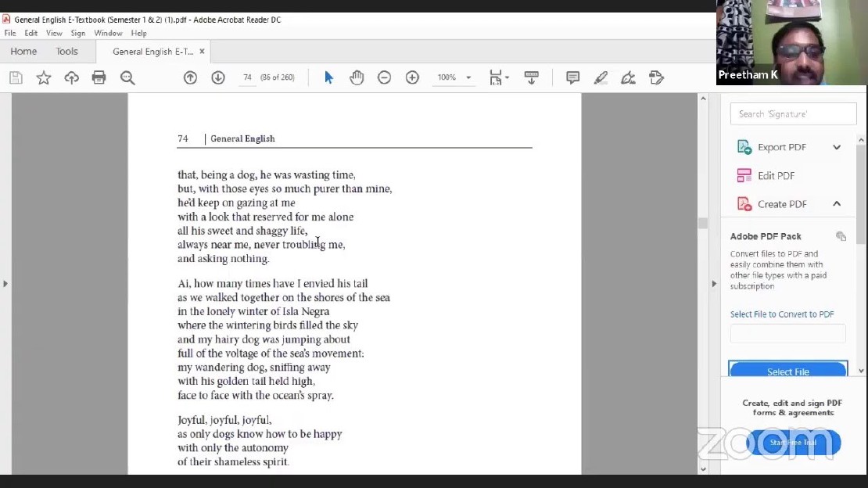Image resolution: width=868 pixels, height=488 pixels.
Task: Open the Window menu
Action: click(108, 33)
